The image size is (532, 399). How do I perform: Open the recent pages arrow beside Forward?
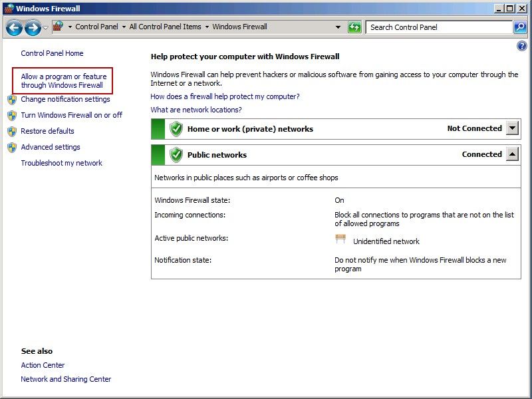[45, 28]
